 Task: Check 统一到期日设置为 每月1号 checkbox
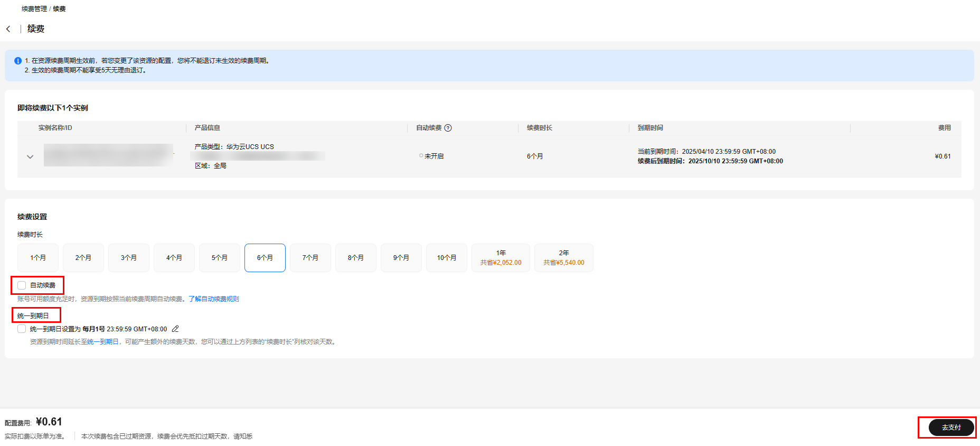(22, 329)
